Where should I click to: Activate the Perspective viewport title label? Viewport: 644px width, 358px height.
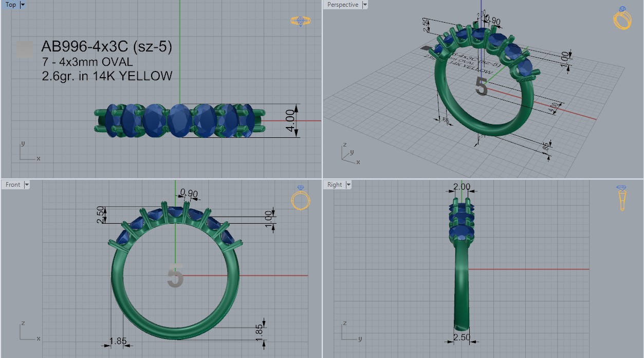point(343,5)
